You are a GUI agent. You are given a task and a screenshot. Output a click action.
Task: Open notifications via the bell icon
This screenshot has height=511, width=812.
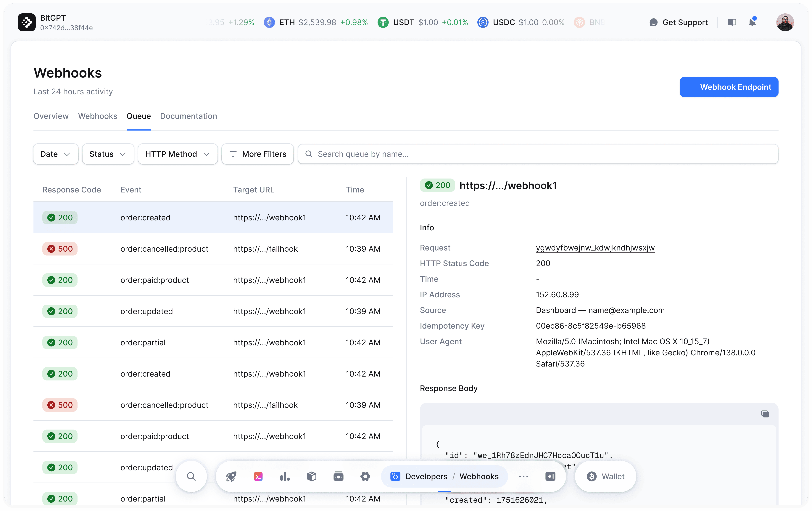pos(752,22)
